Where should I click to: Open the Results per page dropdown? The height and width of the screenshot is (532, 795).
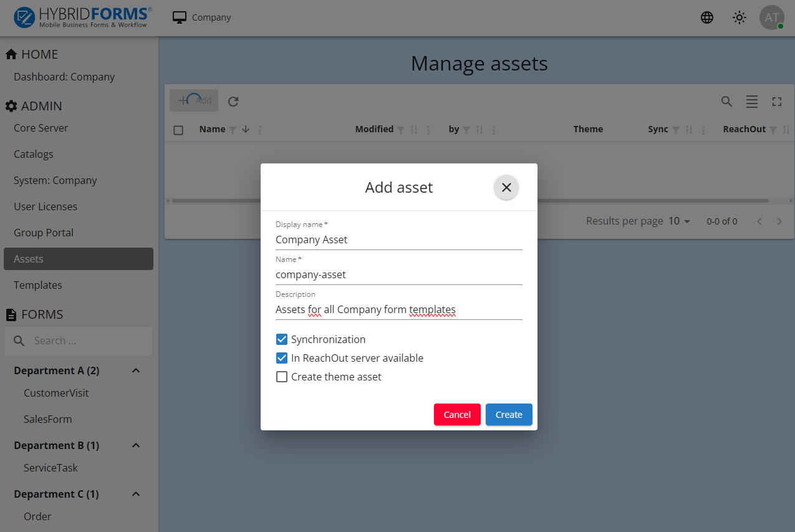coord(680,221)
